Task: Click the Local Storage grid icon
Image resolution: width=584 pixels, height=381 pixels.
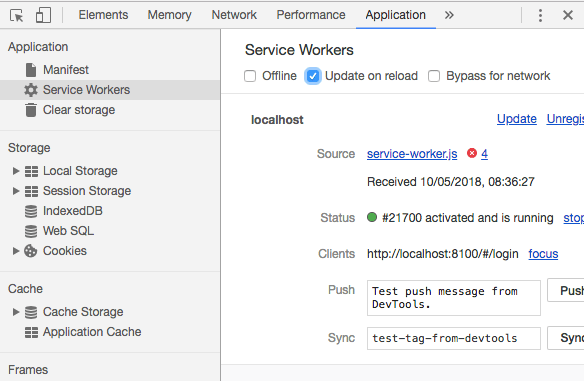Action: (31, 171)
